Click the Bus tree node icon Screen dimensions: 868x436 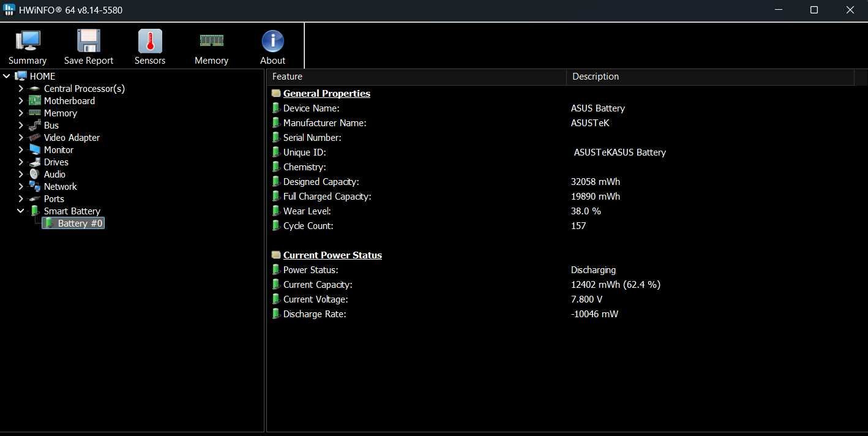(35, 125)
